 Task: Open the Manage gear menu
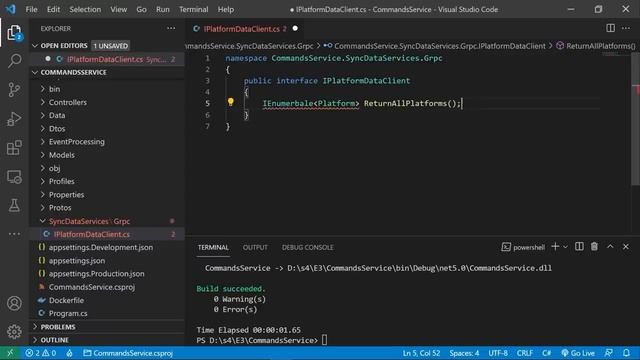[x=14, y=331]
